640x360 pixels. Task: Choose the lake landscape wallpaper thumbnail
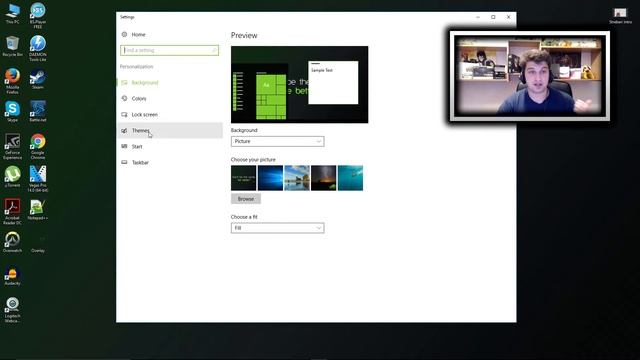coord(297,178)
